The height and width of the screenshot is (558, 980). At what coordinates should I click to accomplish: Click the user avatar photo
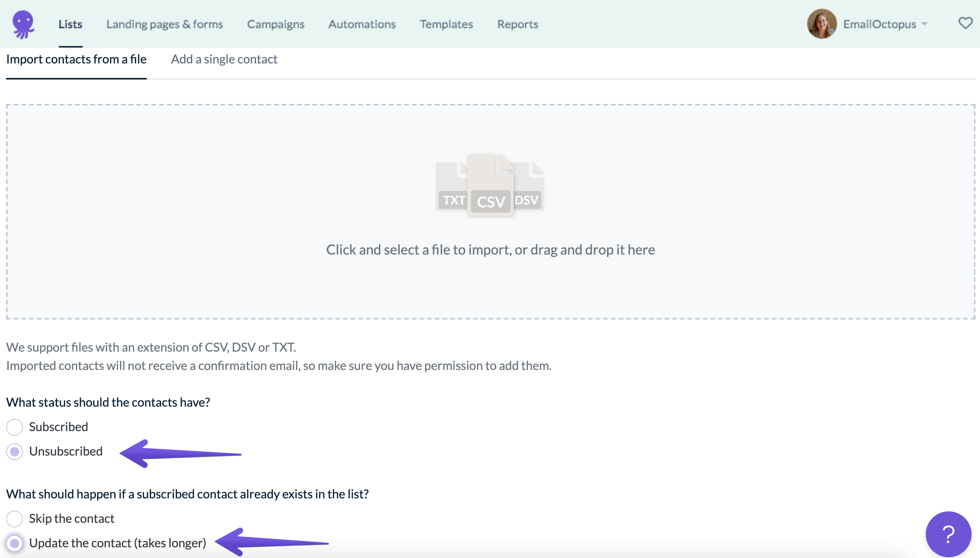click(x=821, y=24)
